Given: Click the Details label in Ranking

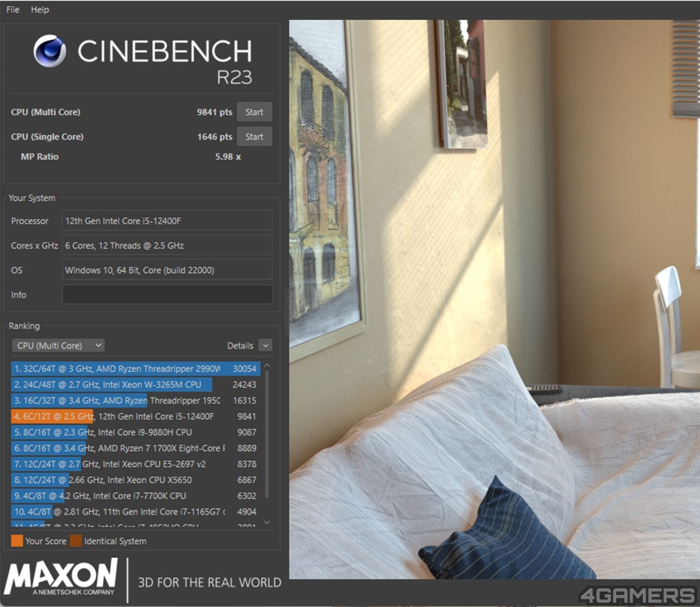Looking at the screenshot, I should tap(240, 346).
